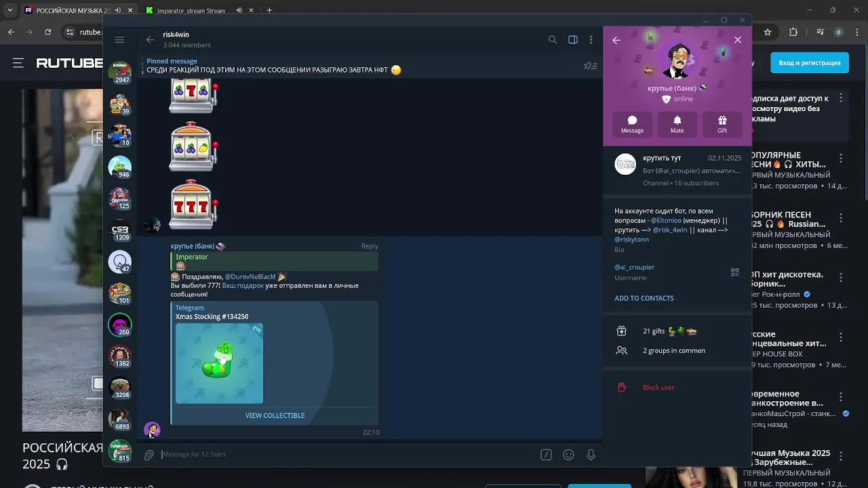
Task: Mute the audio icon on the Imperator_stream tab
Action: [239, 10]
